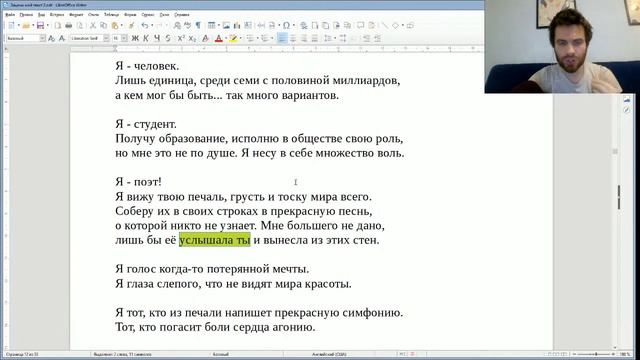
Task: Click the highlighted words услышала ты
Action: click(x=215, y=240)
